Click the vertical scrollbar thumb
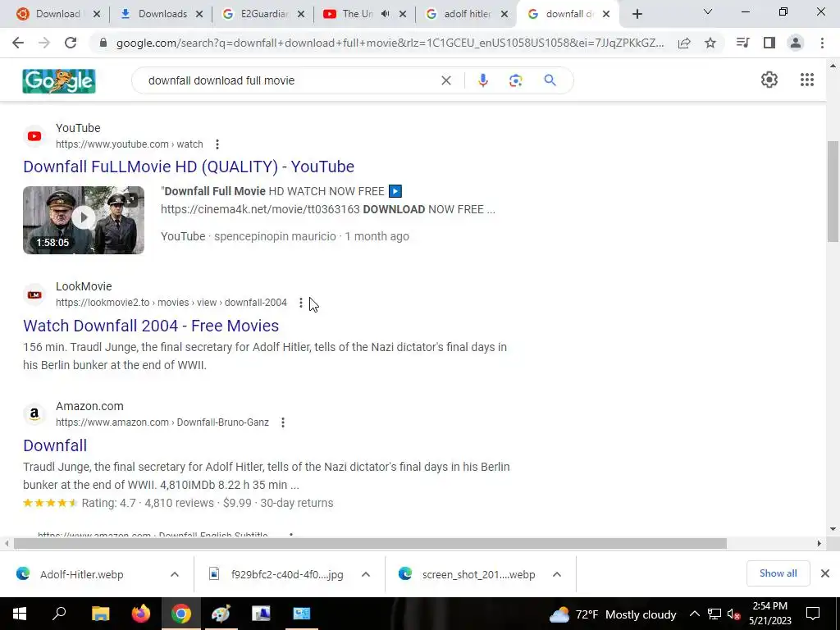The image size is (840, 630). pyautogui.click(x=833, y=190)
